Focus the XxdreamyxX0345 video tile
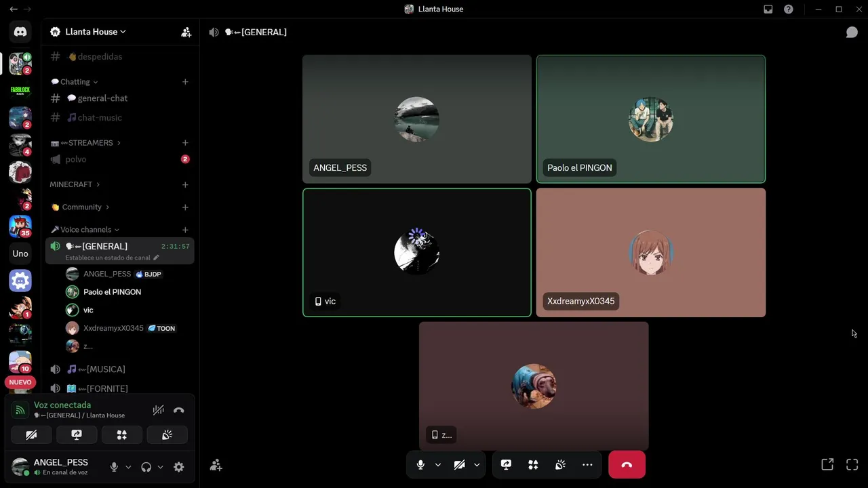Image resolution: width=868 pixels, height=488 pixels. pos(651,253)
